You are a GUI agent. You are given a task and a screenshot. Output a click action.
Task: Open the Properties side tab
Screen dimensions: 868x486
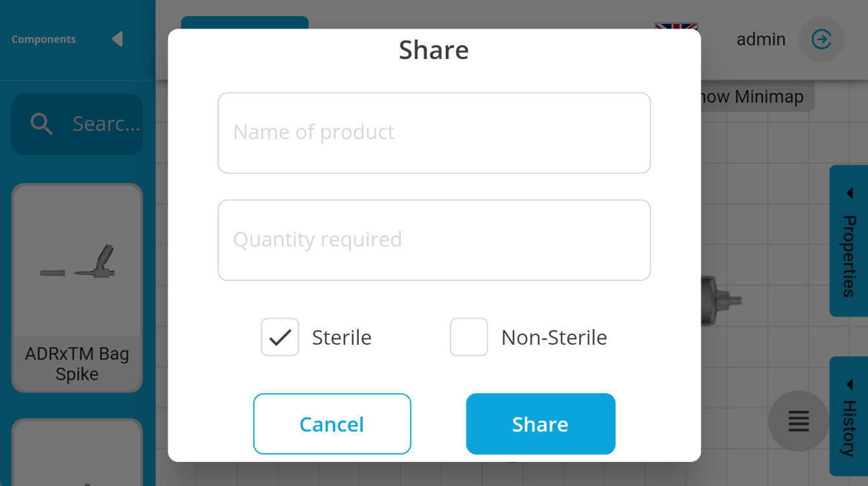point(849,256)
